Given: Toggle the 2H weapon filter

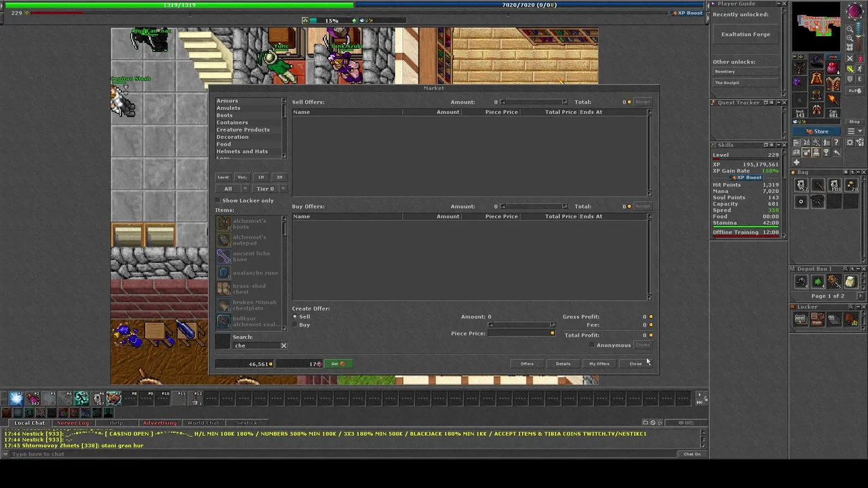Looking at the screenshot, I should coord(279,177).
